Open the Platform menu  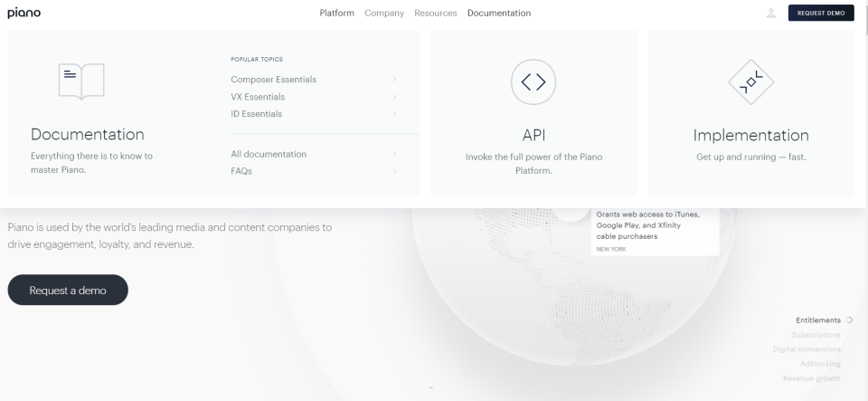(336, 13)
